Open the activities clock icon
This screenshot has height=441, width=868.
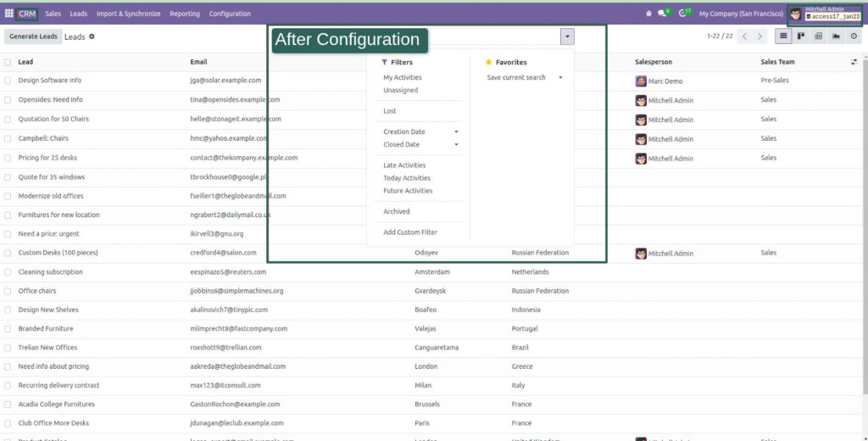(682, 14)
